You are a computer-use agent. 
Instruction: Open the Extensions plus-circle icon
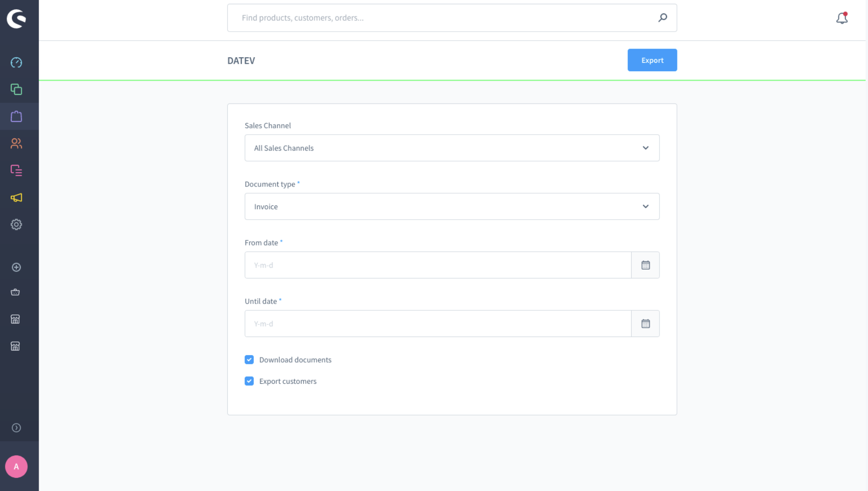pyautogui.click(x=17, y=267)
